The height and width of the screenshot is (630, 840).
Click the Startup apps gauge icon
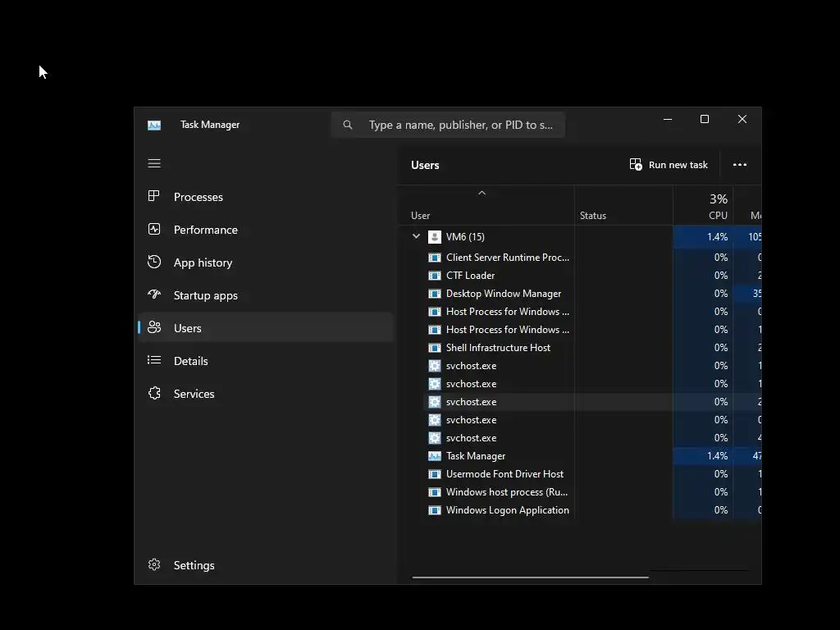tap(153, 294)
